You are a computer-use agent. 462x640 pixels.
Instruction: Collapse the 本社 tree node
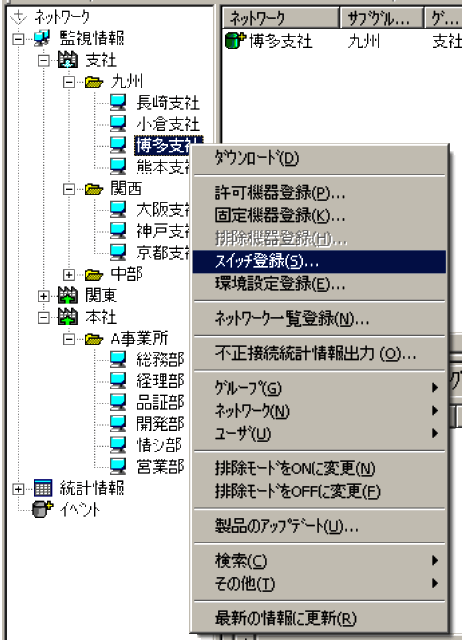pos(44,318)
